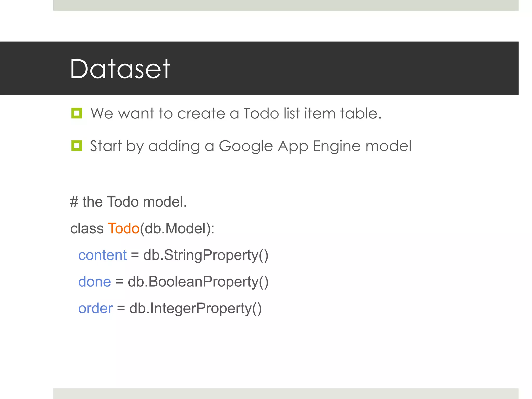This screenshot has height=399, width=532.
Task: Click the word "model" ending the second bullet
Action: coord(388,146)
